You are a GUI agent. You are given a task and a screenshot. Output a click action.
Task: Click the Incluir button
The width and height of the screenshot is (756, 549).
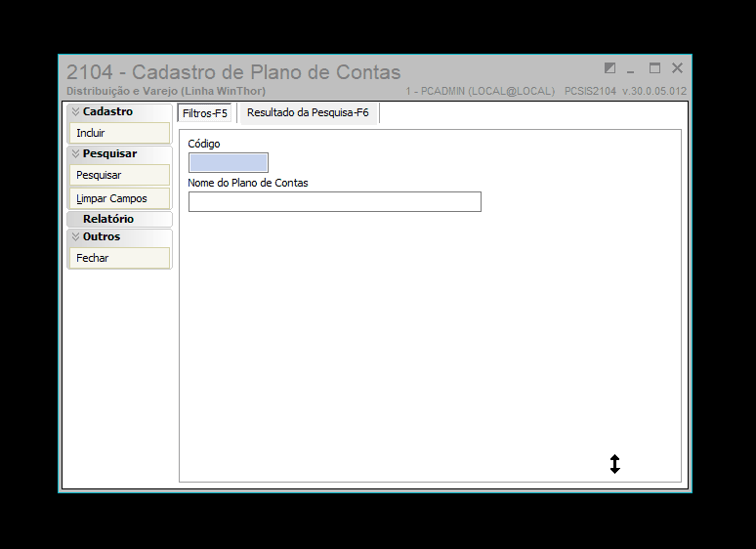119,133
